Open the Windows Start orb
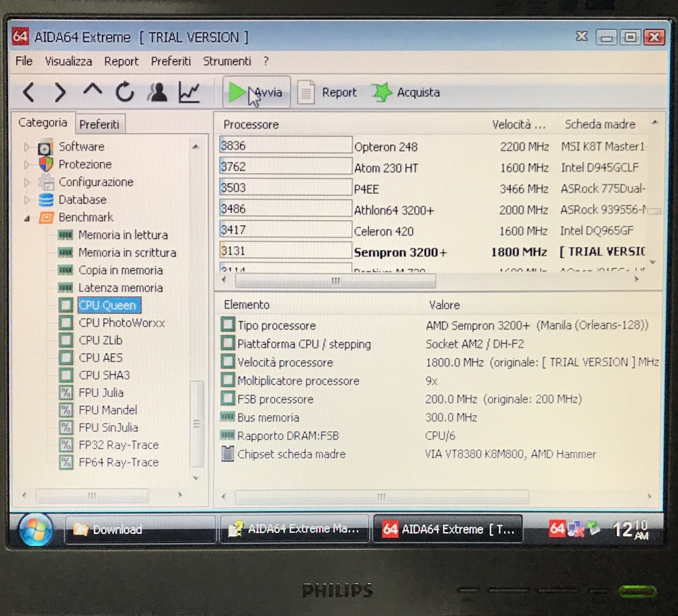This screenshot has width=678, height=616. click(36, 529)
